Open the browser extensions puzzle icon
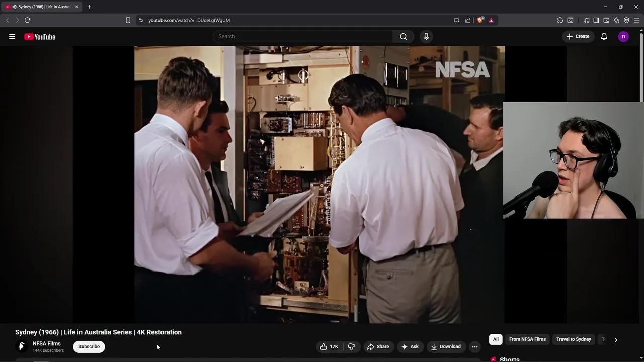This screenshot has width=644, height=362. coord(560,20)
